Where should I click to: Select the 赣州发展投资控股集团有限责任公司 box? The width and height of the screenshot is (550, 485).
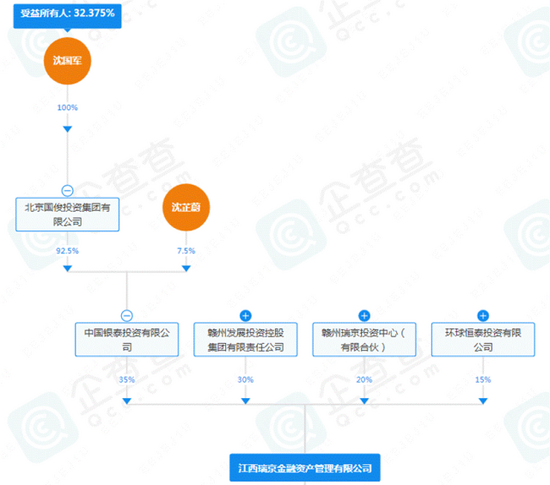click(246, 339)
